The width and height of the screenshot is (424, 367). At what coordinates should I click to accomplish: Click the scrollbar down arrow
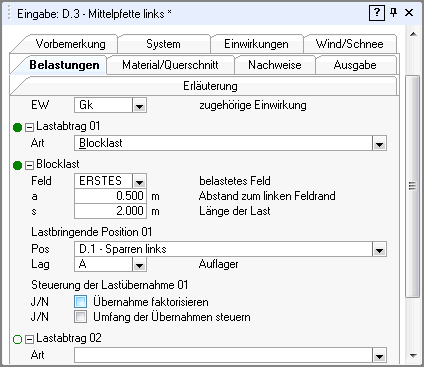(413, 356)
